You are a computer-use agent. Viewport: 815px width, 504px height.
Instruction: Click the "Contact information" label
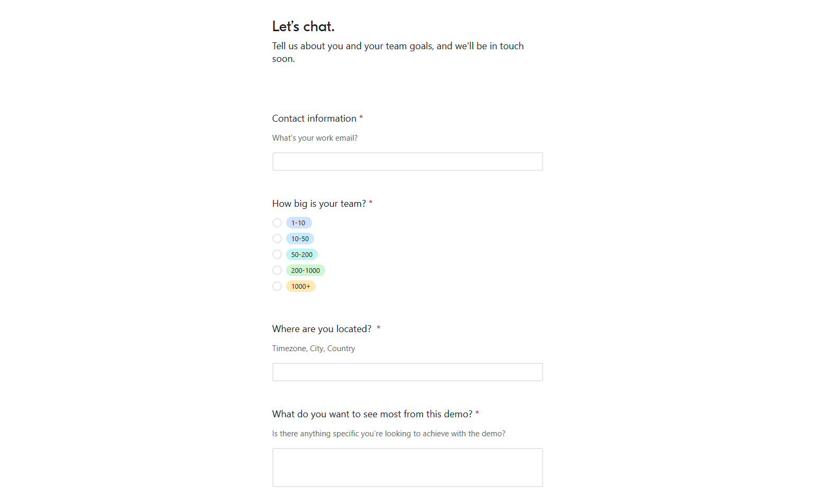tap(314, 118)
